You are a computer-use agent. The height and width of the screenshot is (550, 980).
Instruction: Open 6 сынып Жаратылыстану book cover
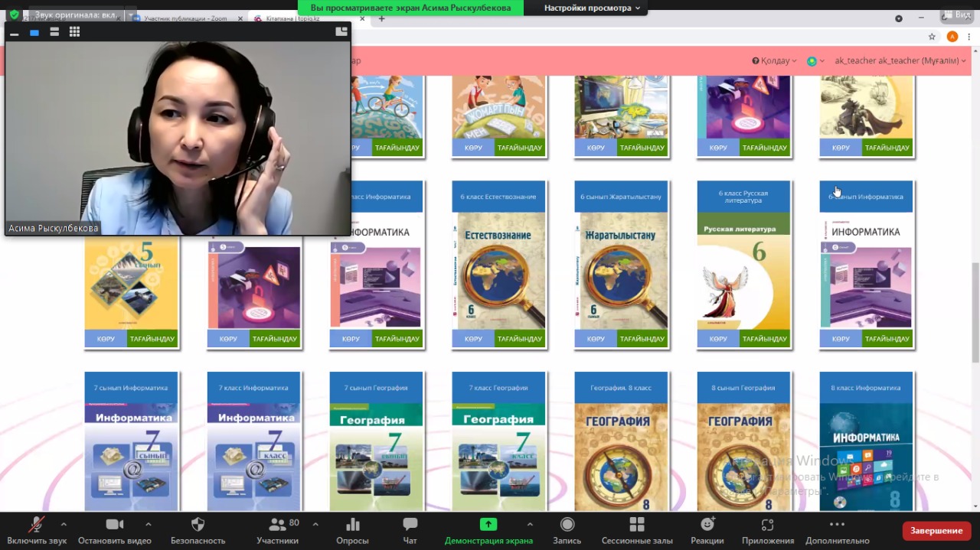tap(621, 271)
